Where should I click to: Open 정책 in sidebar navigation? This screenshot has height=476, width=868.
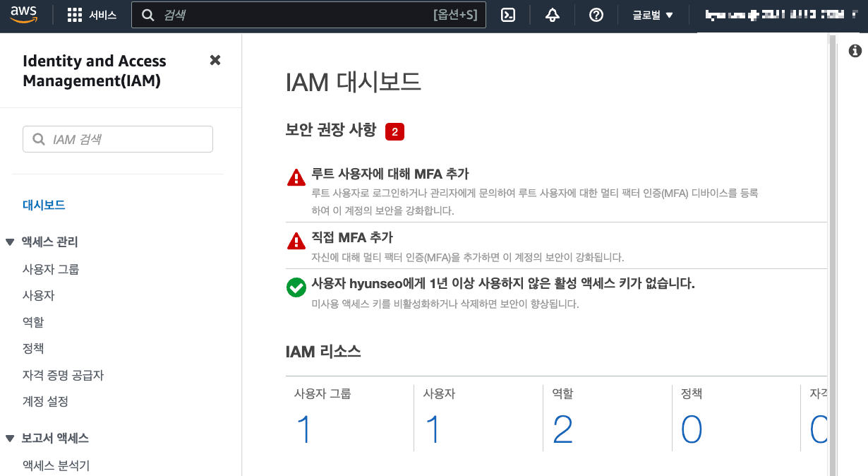point(33,348)
